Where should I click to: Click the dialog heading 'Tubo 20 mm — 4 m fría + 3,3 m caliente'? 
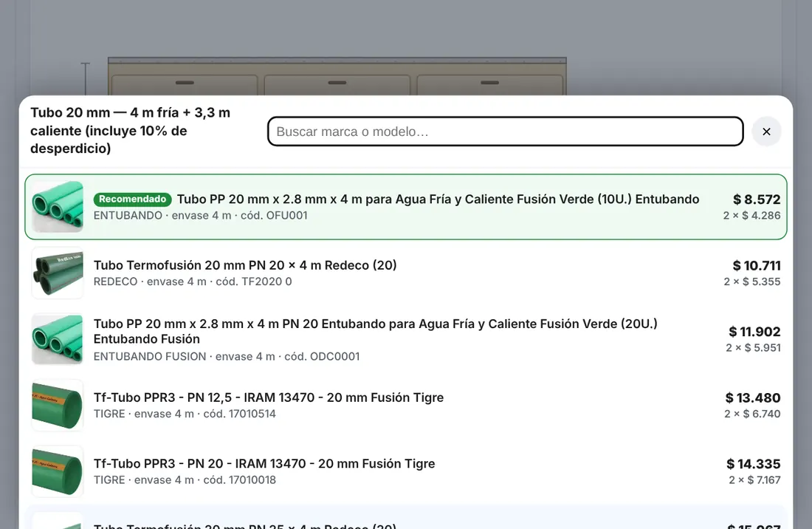click(x=131, y=131)
